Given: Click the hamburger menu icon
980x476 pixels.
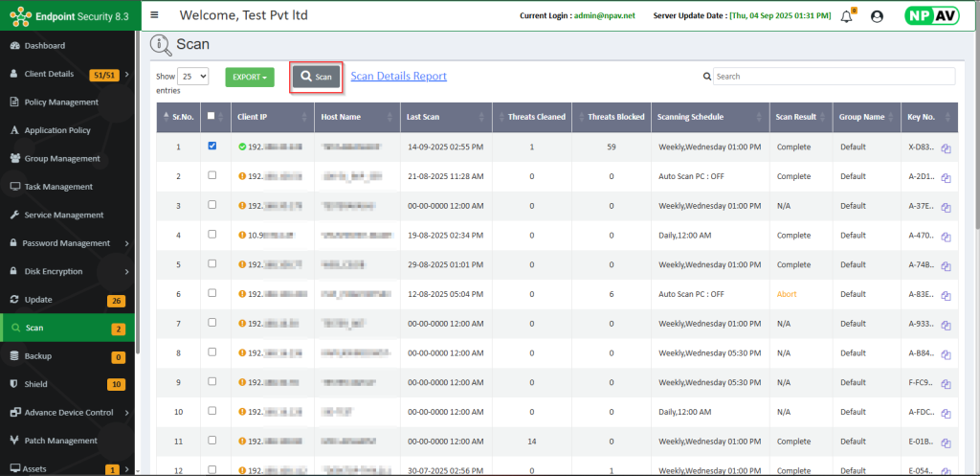Looking at the screenshot, I should 155,15.
